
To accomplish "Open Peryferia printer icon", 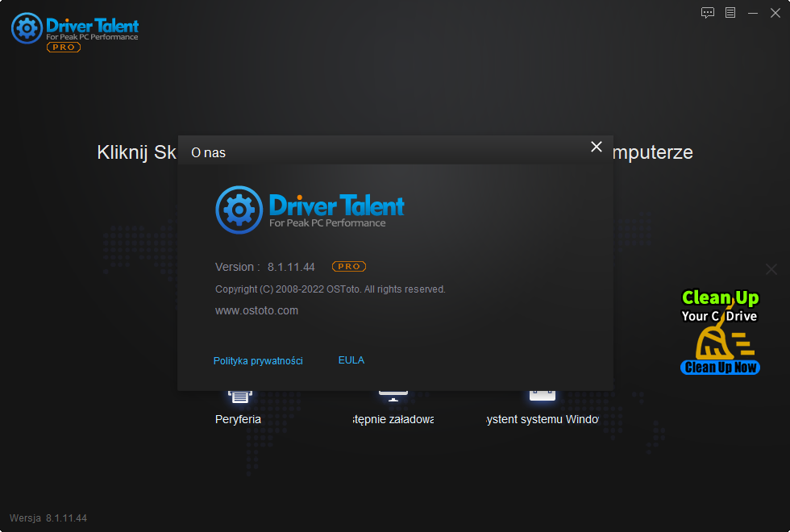I will (x=240, y=397).
